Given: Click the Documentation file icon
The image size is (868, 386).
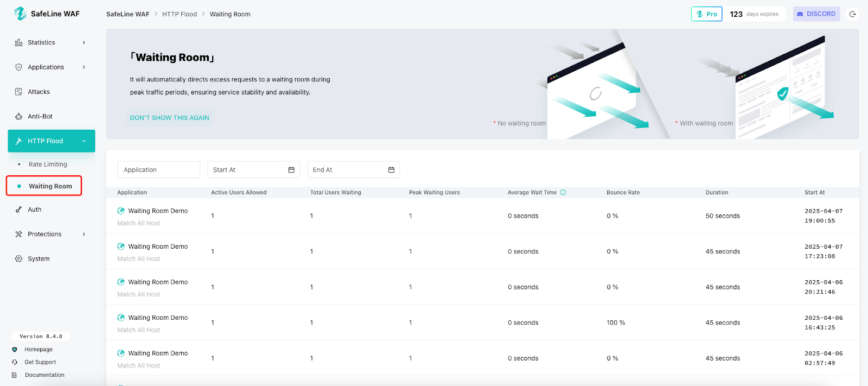Looking at the screenshot, I should pos(15,375).
